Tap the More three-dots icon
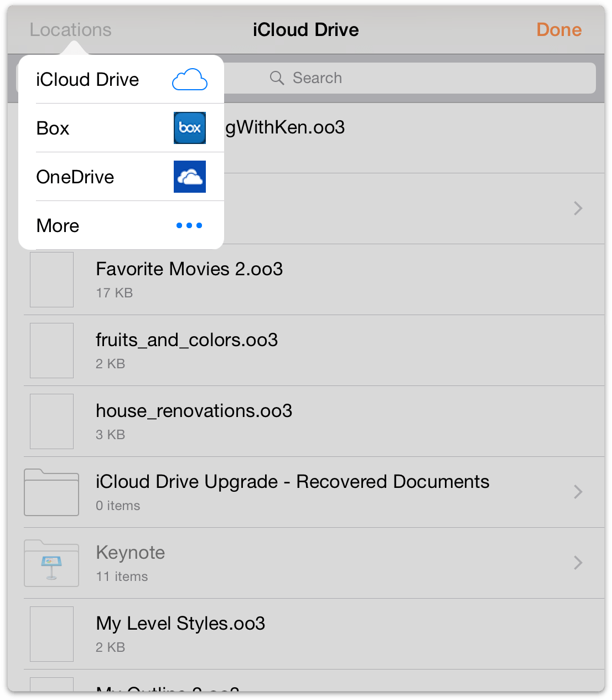The width and height of the screenshot is (612, 700). tap(189, 225)
